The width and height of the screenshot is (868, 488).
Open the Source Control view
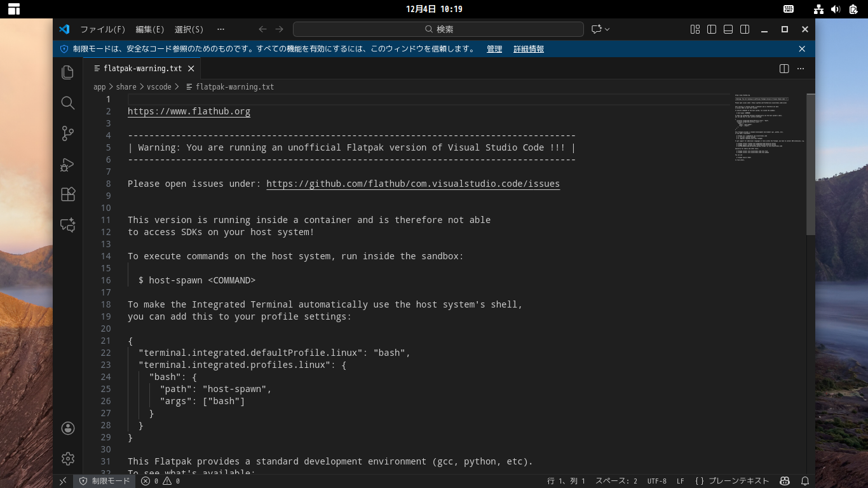point(68,133)
